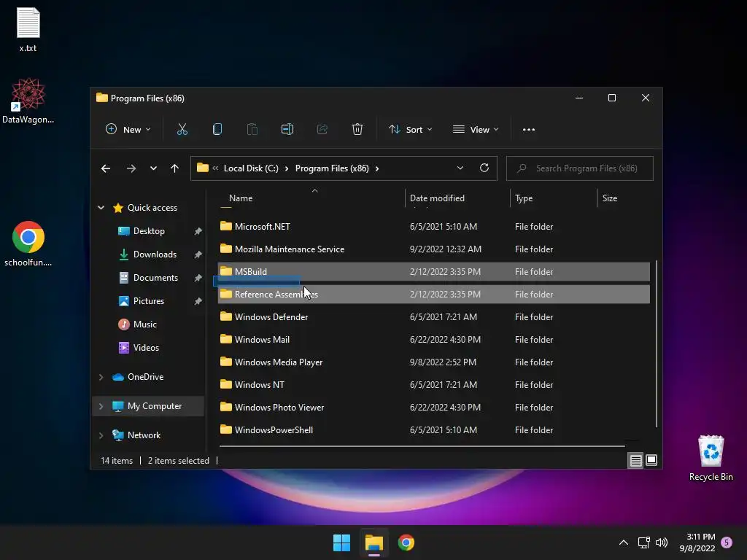Select the Mozilla Maintenance Service folder
The image size is (747, 560).
(433, 249)
